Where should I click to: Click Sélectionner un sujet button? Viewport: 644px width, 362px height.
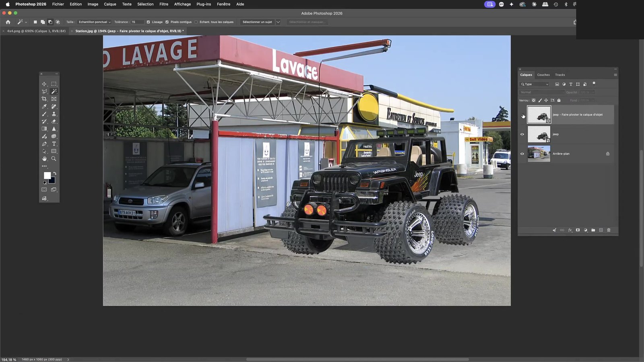[257, 22]
